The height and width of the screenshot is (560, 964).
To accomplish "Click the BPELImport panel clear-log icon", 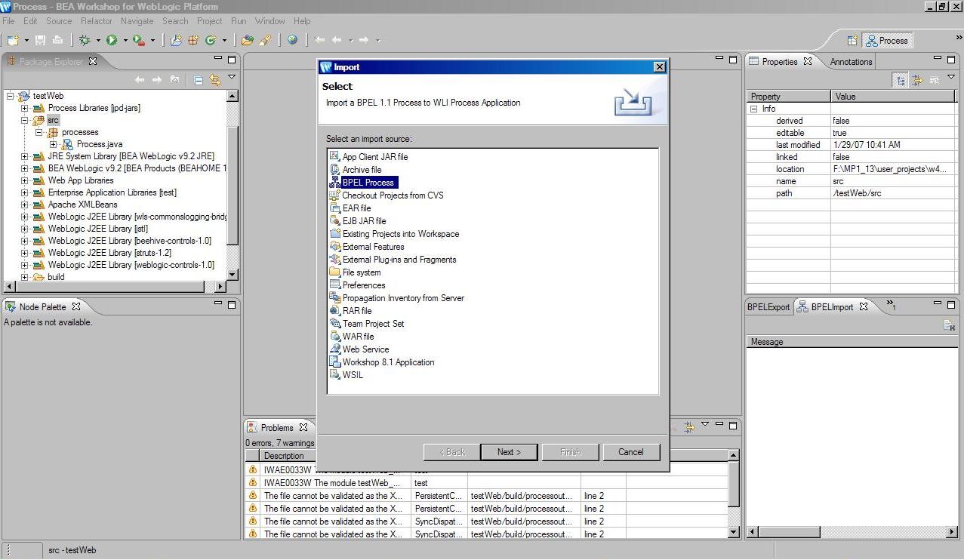I will pos(950,325).
